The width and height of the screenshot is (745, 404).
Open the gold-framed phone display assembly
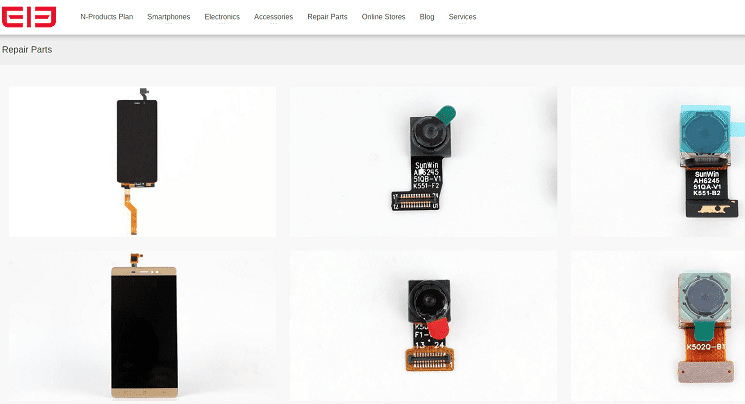pos(142,326)
